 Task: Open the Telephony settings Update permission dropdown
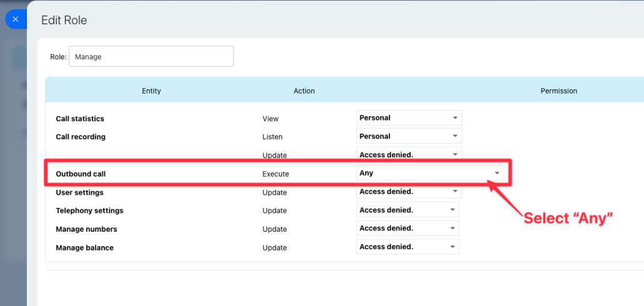408,210
